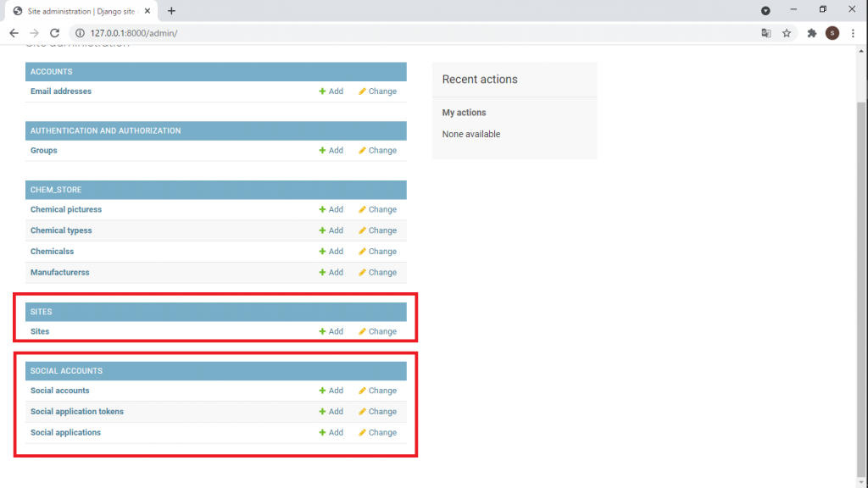Open the browser extensions puzzle icon
The image size is (868, 488).
click(811, 33)
